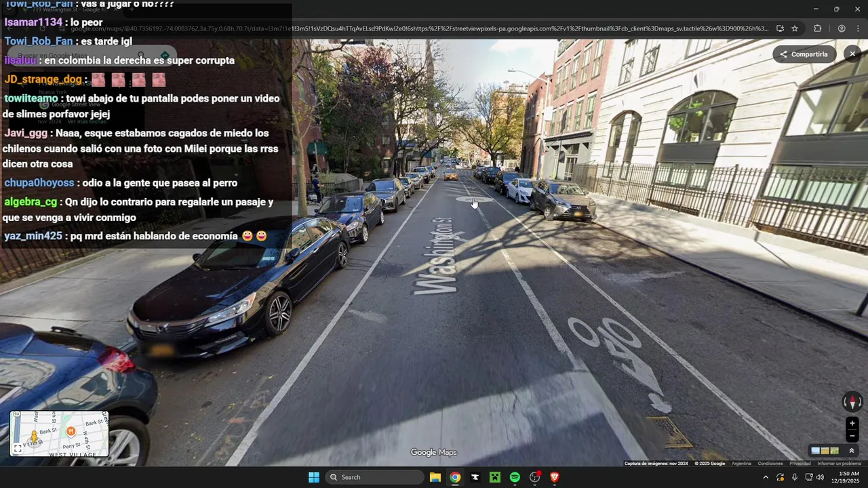Open File Explorer from the taskbar
Screen dimensions: 868x488
435,477
